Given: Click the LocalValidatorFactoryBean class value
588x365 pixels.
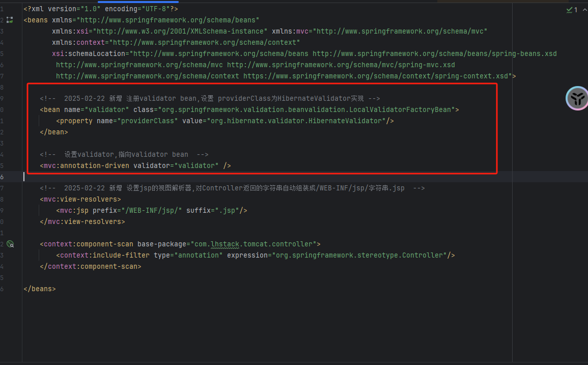Looking at the screenshot, I should pyautogui.click(x=308, y=109).
